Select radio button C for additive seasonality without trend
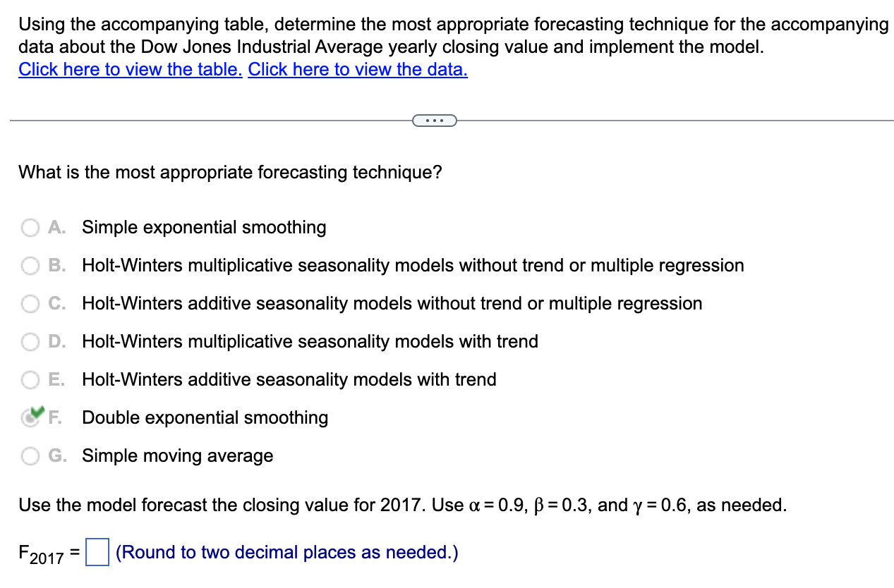Screen dimensions: 894x588 click(30, 303)
